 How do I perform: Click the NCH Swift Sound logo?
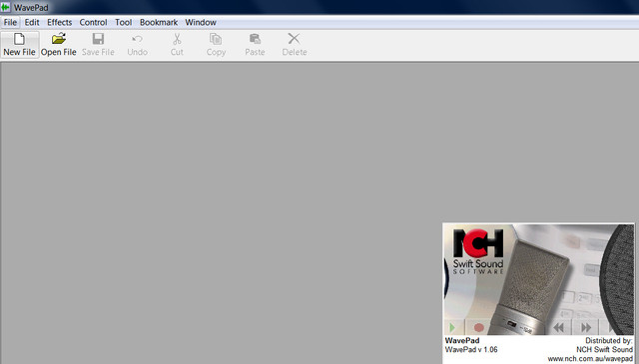pos(478,251)
